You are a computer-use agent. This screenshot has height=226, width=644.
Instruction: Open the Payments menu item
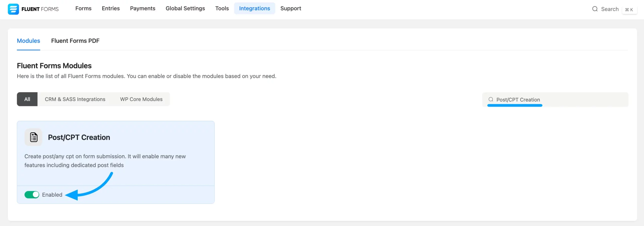142,9
